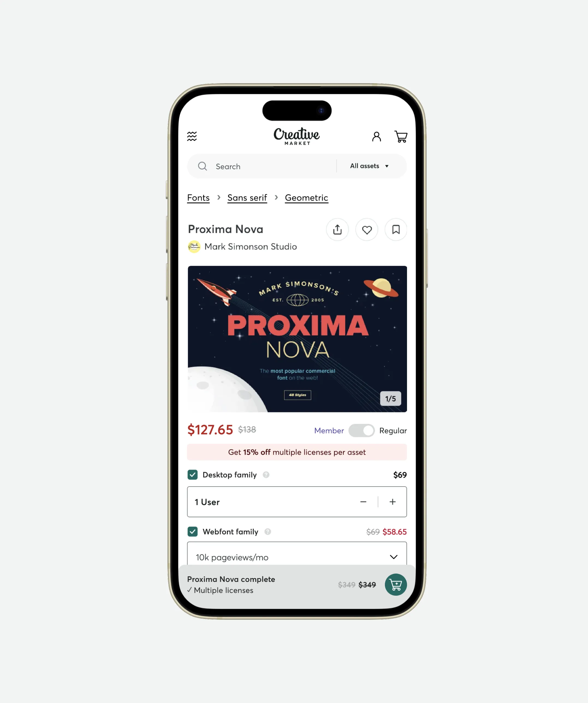Click increment plus button for users
Viewport: 588px width, 703px height.
tap(392, 502)
